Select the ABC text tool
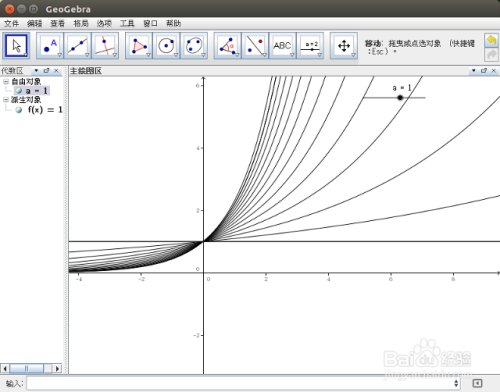 283,46
